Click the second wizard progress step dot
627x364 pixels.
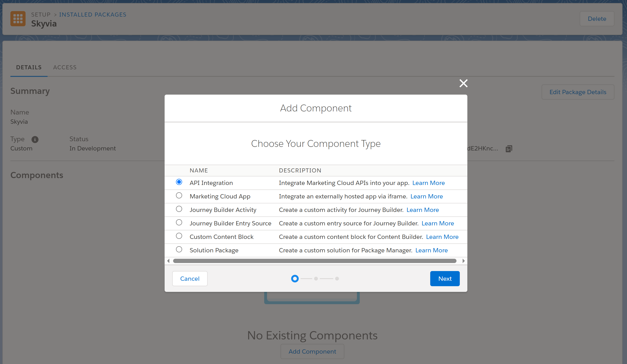tap(316, 279)
